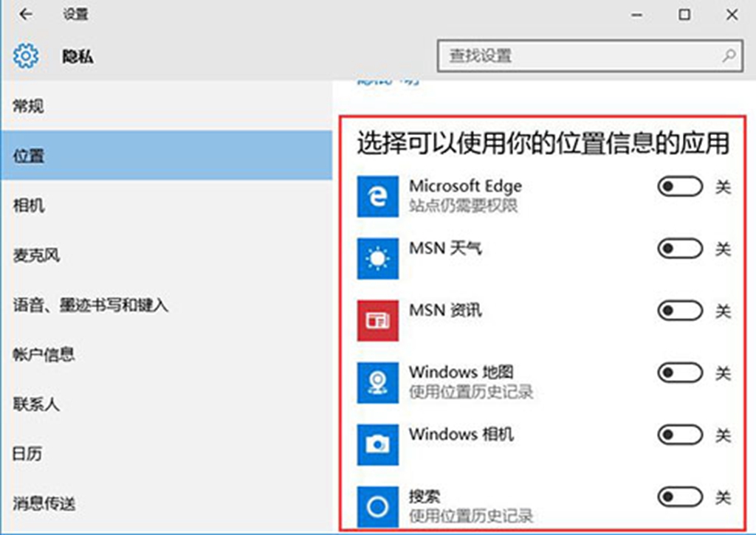The width and height of the screenshot is (756, 535).
Task: Click the 选择可以使用你的位置信息的应用 heading
Action: (x=543, y=143)
